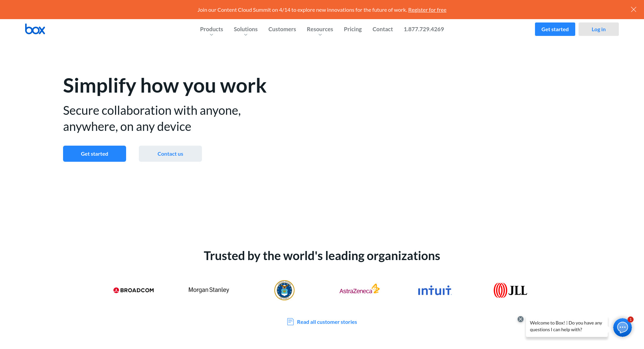The height and width of the screenshot is (349, 644).
Task: Open the Customers nav item
Action: 282,29
